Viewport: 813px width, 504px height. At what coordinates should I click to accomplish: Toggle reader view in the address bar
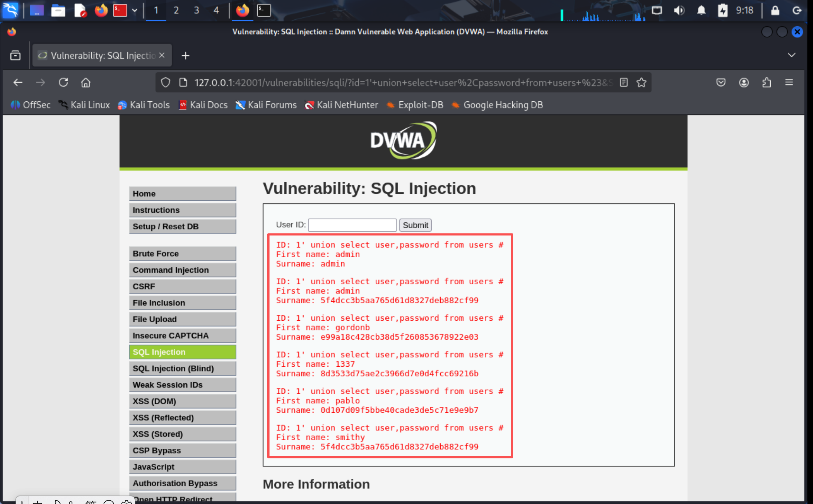click(624, 82)
